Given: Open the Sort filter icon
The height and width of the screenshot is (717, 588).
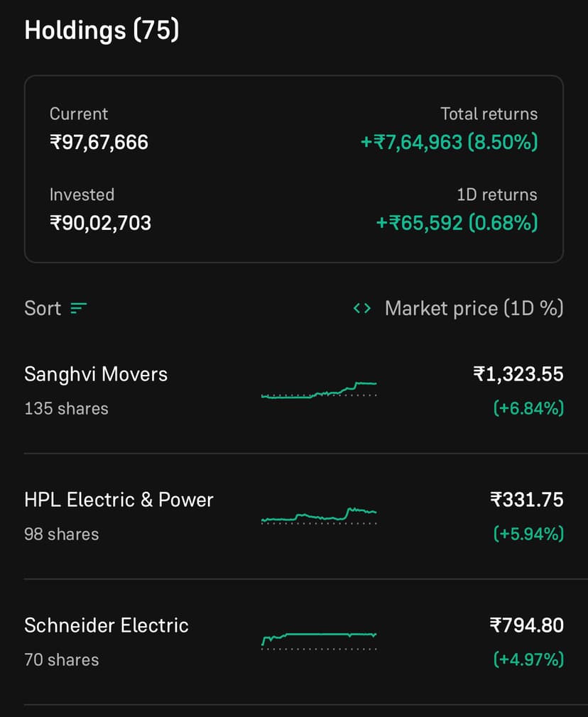Looking at the screenshot, I should [x=78, y=308].
